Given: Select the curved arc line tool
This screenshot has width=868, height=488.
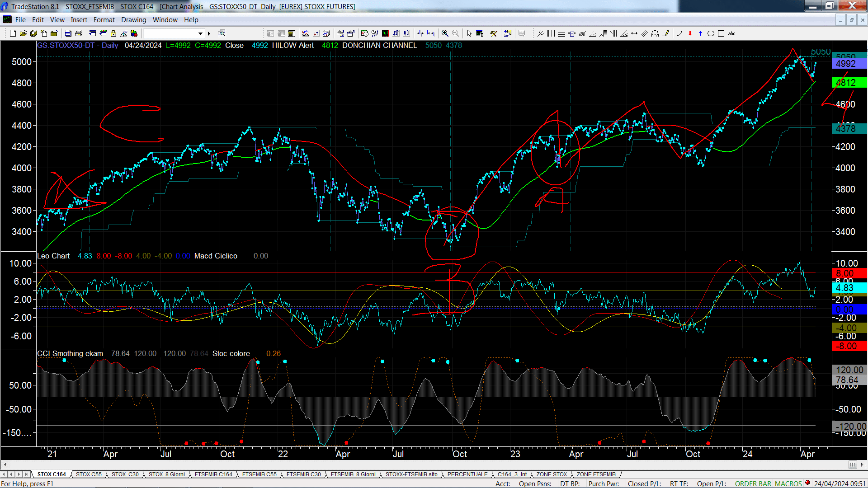Looking at the screenshot, I should (x=679, y=33).
